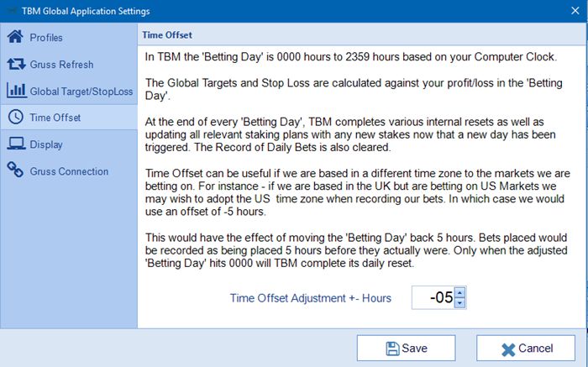Click the Gruss Refresh arrows icon

point(16,64)
